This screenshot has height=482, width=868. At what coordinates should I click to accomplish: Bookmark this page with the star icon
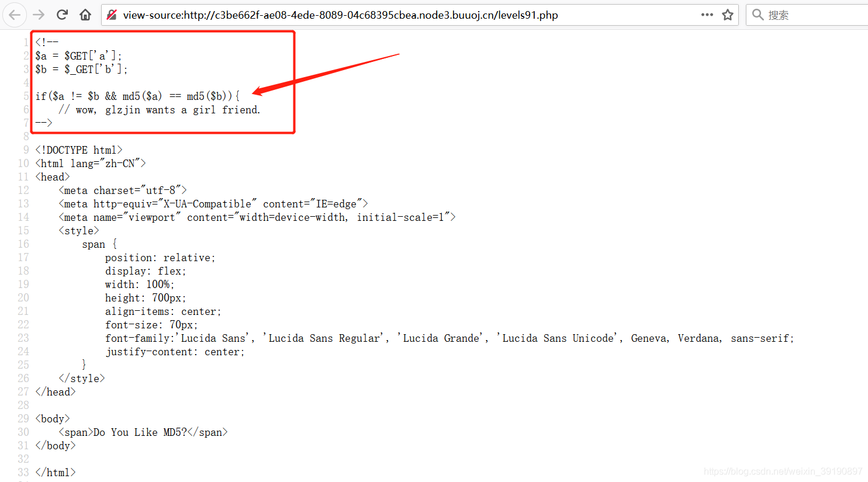coord(728,15)
